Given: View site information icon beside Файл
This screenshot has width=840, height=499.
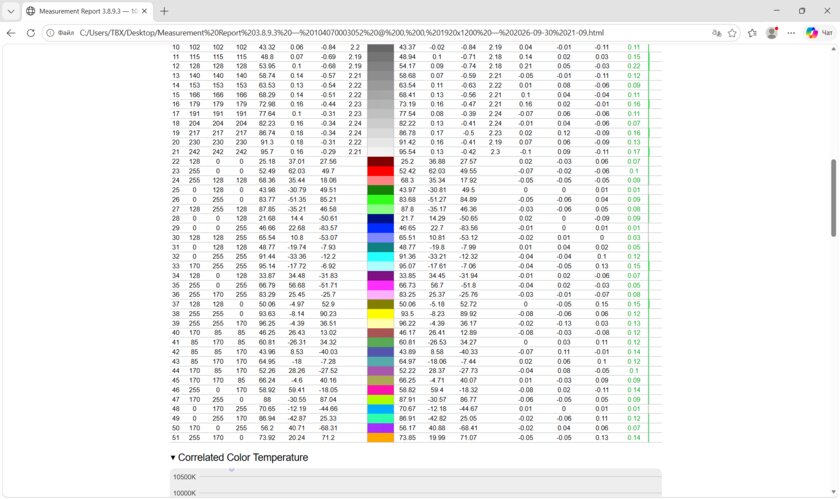Looking at the screenshot, I should 50,33.
